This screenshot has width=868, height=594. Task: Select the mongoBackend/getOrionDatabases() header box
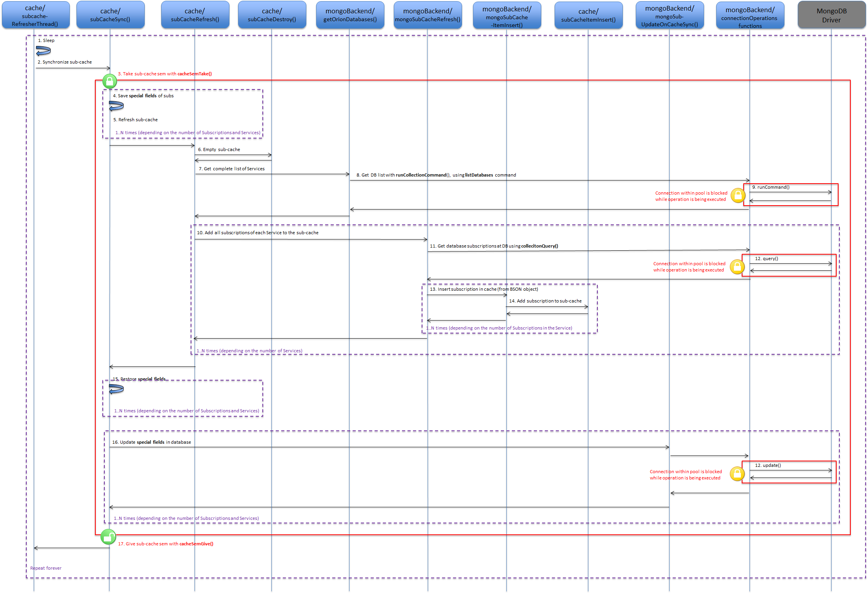pyautogui.click(x=350, y=15)
